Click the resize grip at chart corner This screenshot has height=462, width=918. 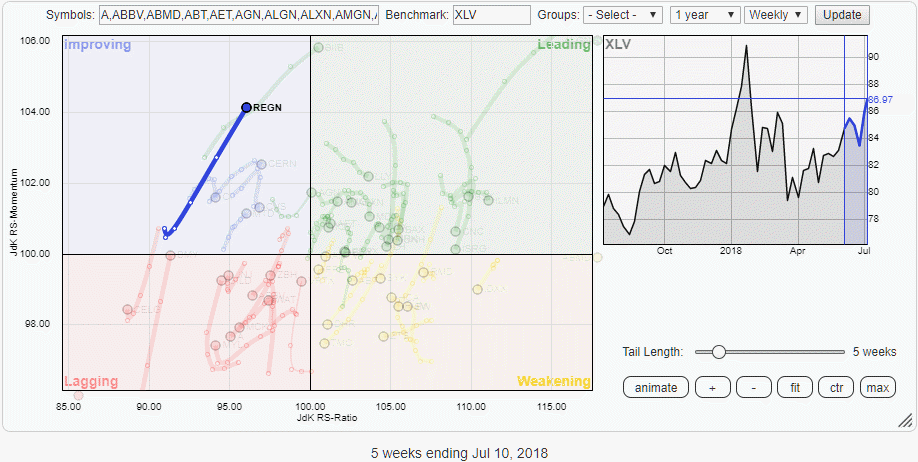[x=905, y=419]
